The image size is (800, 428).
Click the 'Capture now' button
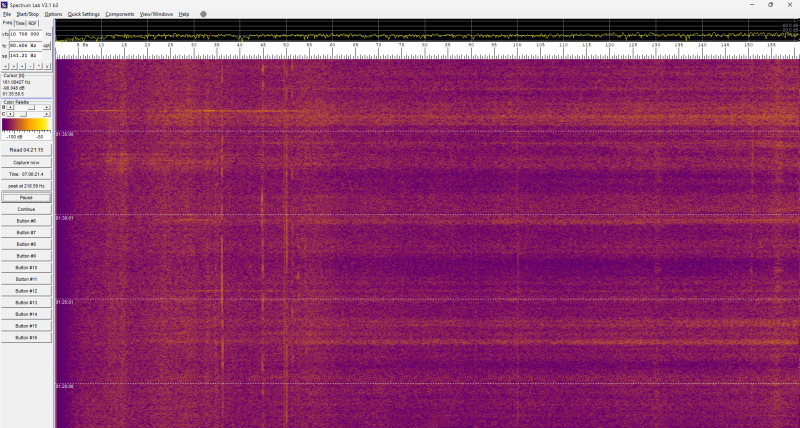(x=26, y=162)
